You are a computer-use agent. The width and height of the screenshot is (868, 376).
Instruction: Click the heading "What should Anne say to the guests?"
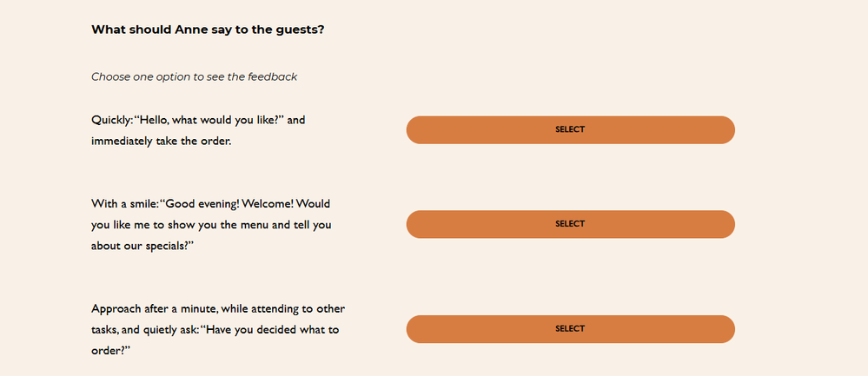tap(208, 30)
